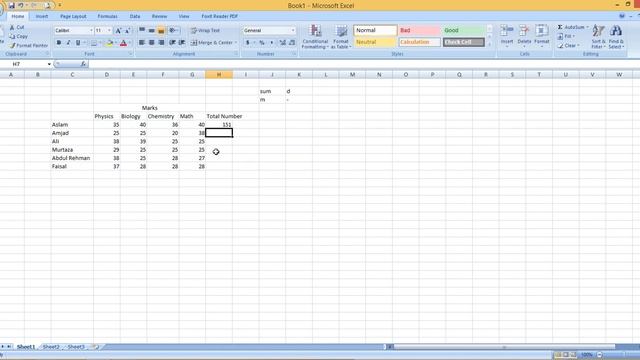Click the column H header
Viewport: 640px width, 360px height.
coord(219,75)
